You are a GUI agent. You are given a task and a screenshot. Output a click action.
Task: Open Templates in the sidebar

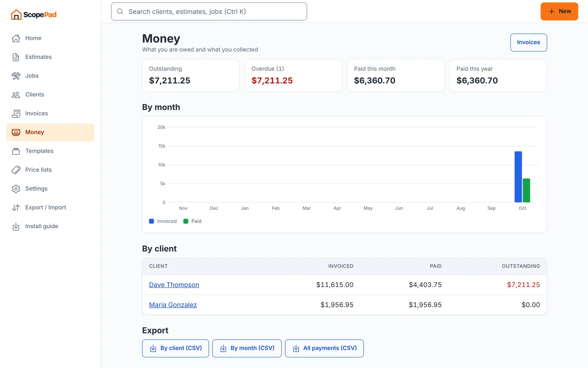coord(50,151)
